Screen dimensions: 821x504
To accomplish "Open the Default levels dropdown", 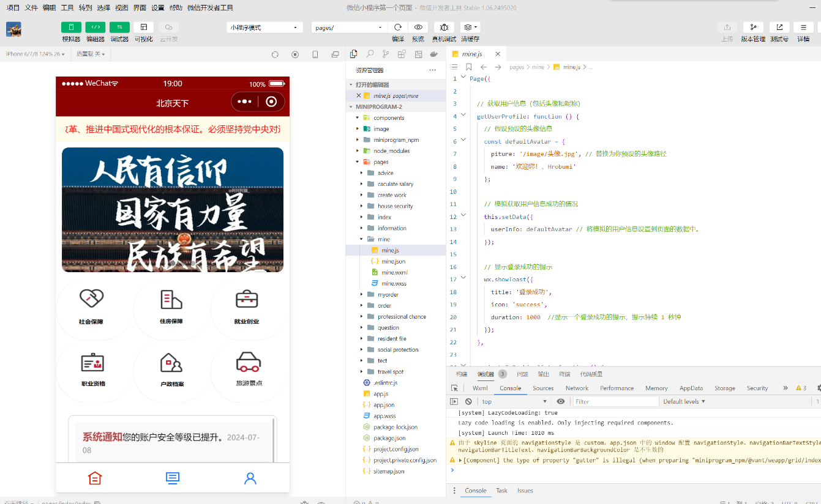I will (x=684, y=401).
